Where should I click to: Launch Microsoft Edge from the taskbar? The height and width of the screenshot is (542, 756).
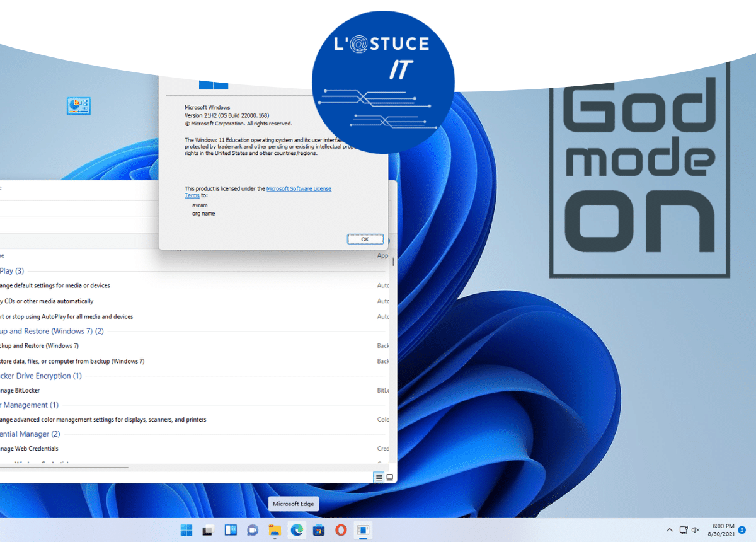tap(297, 530)
